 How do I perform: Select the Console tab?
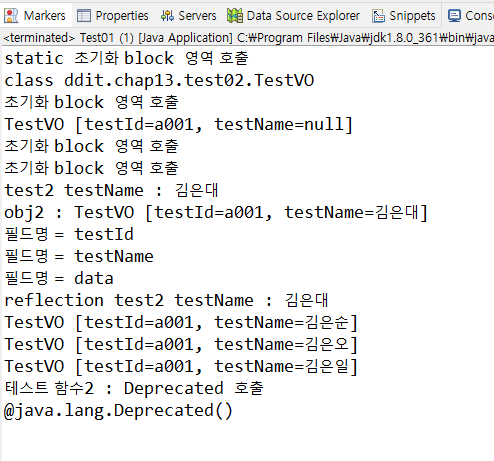(x=470, y=15)
